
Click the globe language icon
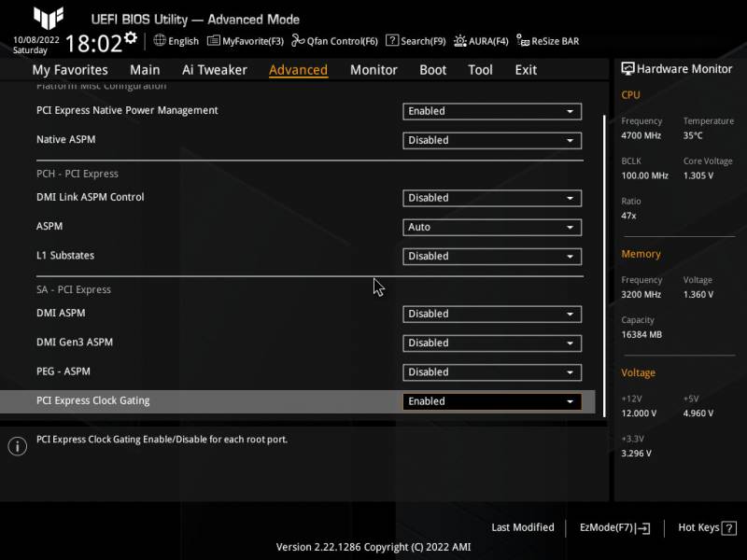coord(160,40)
